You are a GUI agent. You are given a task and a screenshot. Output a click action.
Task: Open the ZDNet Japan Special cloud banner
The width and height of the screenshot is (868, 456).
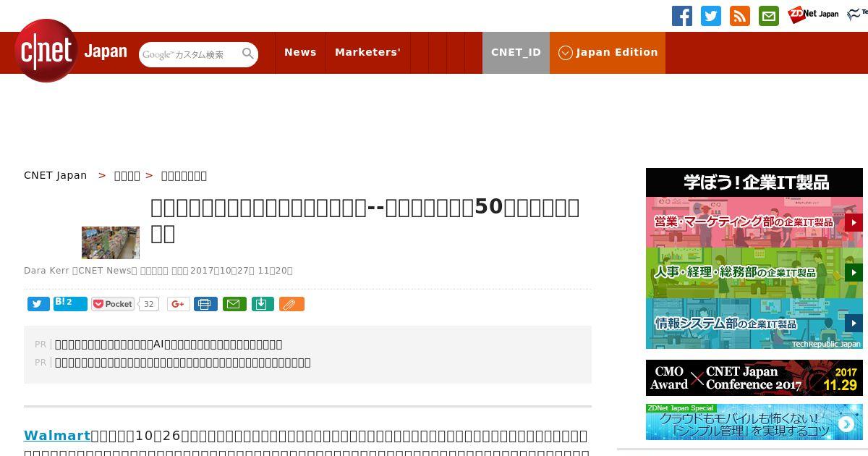(x=754, y=422)
